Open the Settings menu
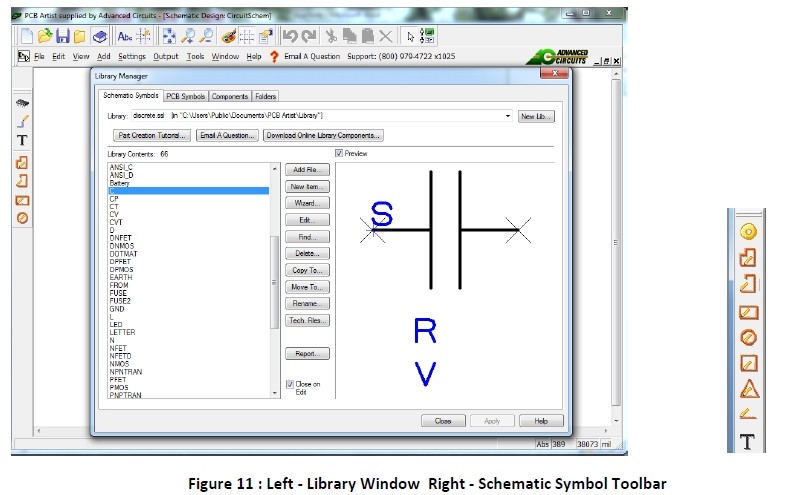 click(132, 57)
